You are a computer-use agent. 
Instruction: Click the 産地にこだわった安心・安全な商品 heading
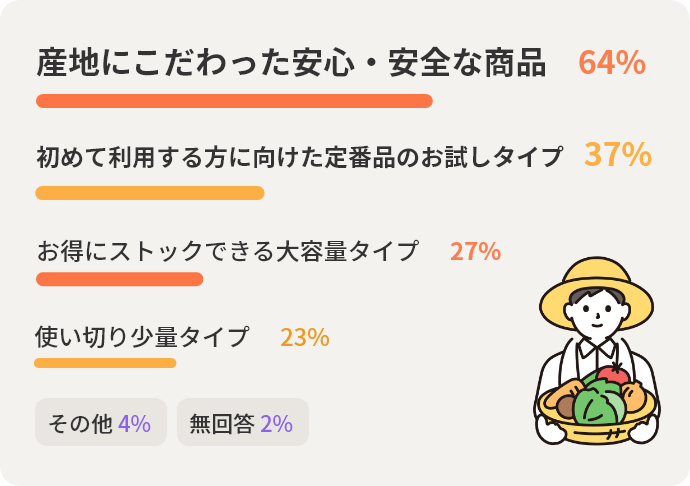point(291,63)
